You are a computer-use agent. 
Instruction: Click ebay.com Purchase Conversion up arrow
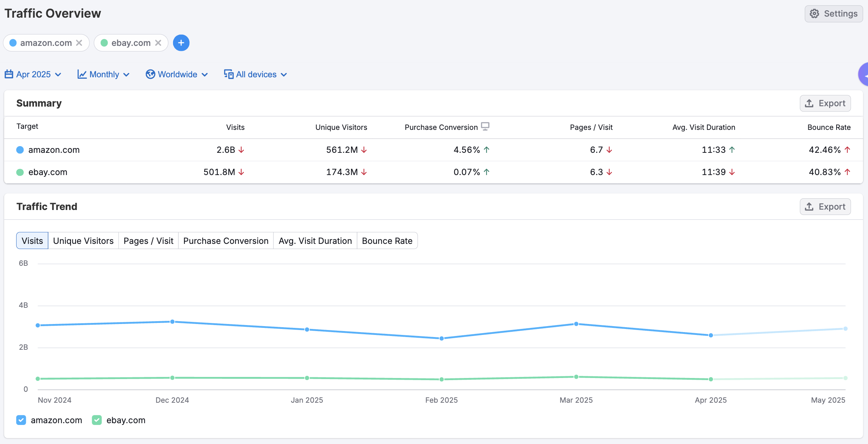coord(487,172)
